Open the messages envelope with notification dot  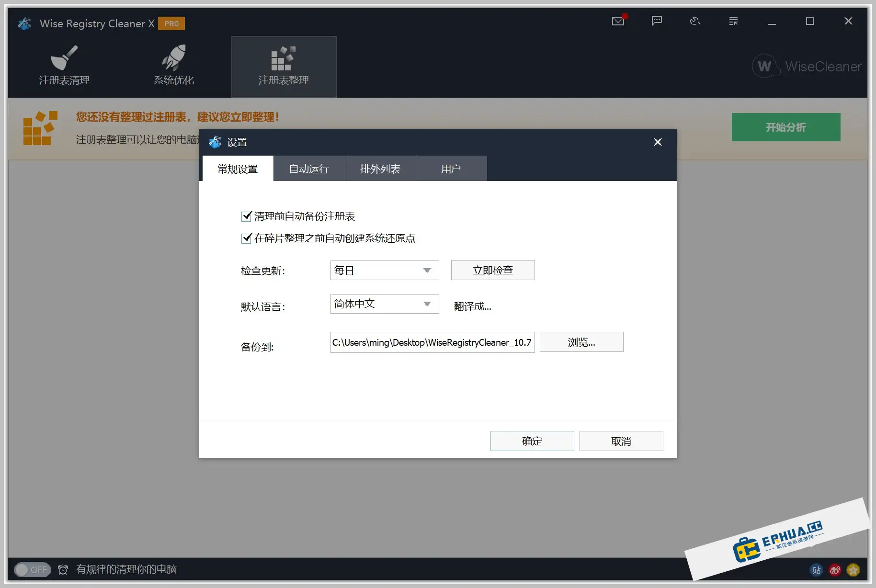coord(617,21)
